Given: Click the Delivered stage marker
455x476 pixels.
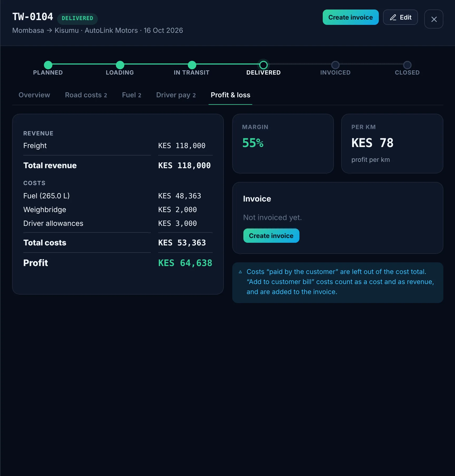Looking at the screenshot, I should 263,65.
